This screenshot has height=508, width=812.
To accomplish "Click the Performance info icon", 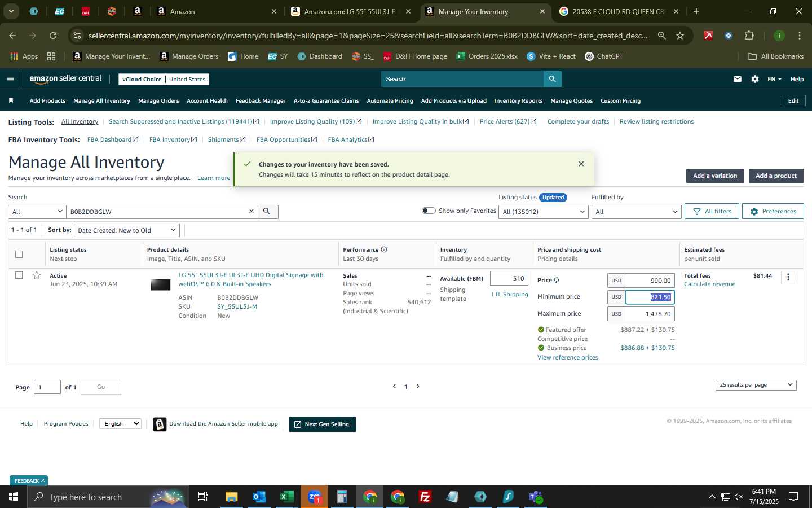I will point(384,249).
